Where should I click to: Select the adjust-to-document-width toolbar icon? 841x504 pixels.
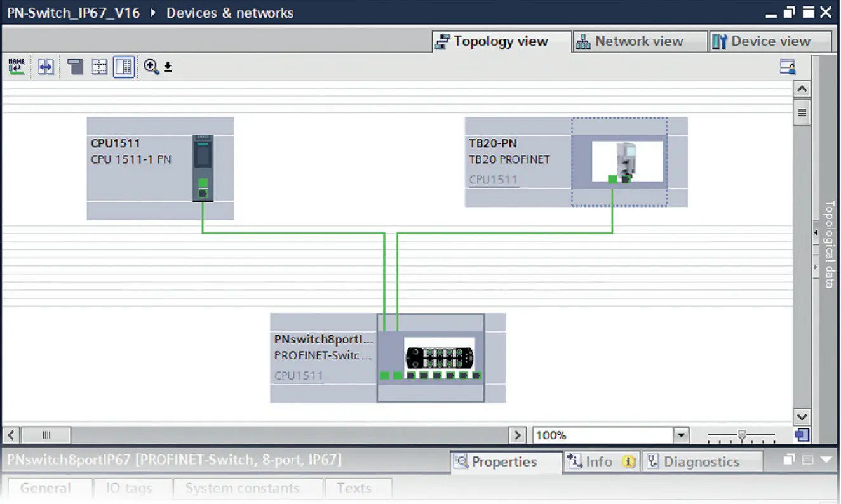(x=45, y=67)
